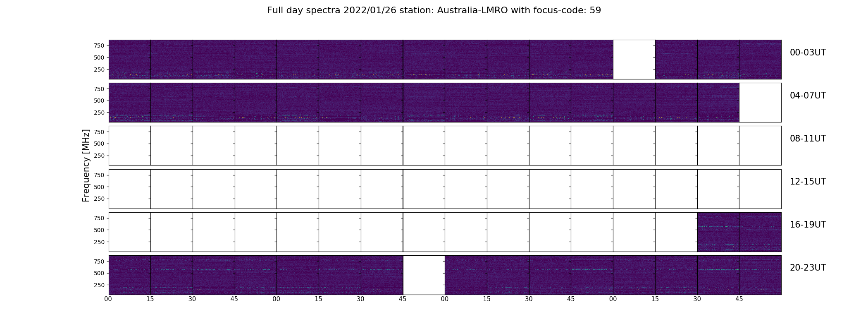Click the 20-23UT spectrogram strip

click(x=445, y=275)
